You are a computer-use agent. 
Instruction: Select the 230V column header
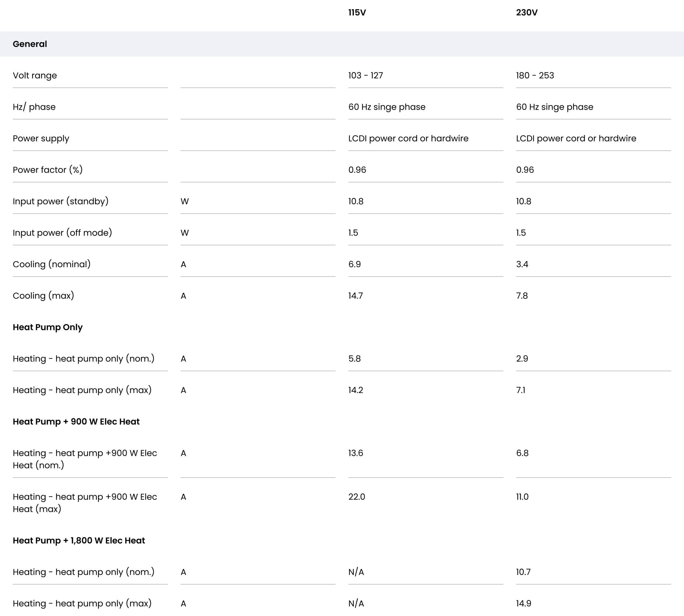pos(527,13)
